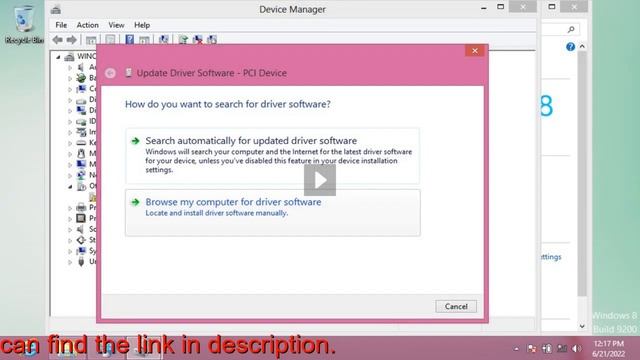
Task: Maximize the Device Manager window
Action: [500, 7]
